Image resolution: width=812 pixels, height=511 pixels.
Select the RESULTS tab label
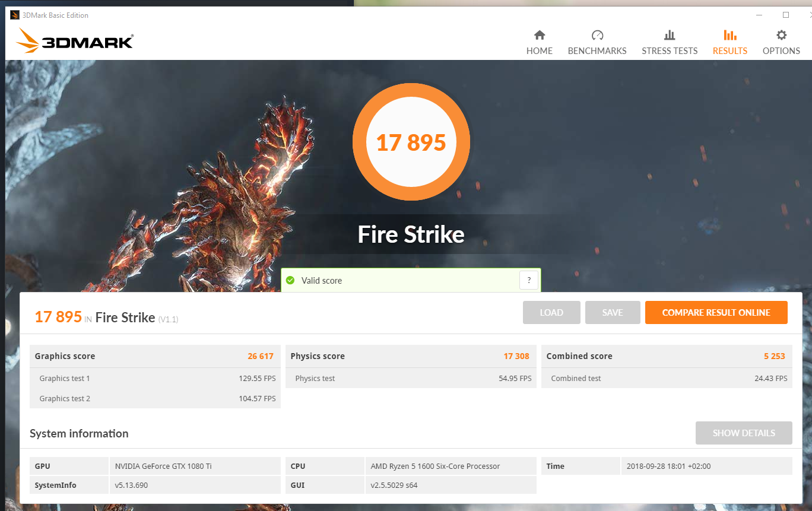click(729, 51)
